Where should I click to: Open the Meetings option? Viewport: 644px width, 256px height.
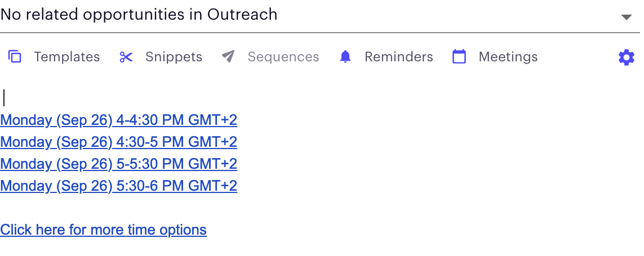point(508,57)
